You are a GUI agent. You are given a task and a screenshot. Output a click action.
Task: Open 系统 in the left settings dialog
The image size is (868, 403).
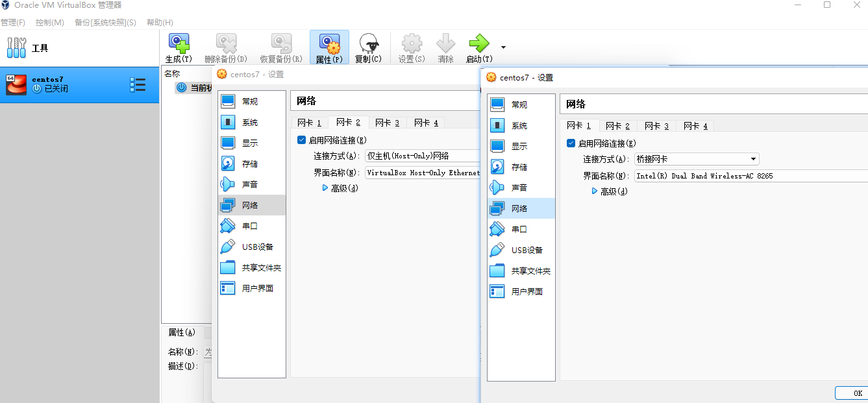[252, 122]
